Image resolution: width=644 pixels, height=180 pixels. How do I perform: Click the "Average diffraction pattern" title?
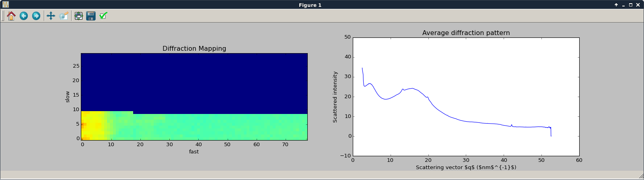(x=466, y=33)
